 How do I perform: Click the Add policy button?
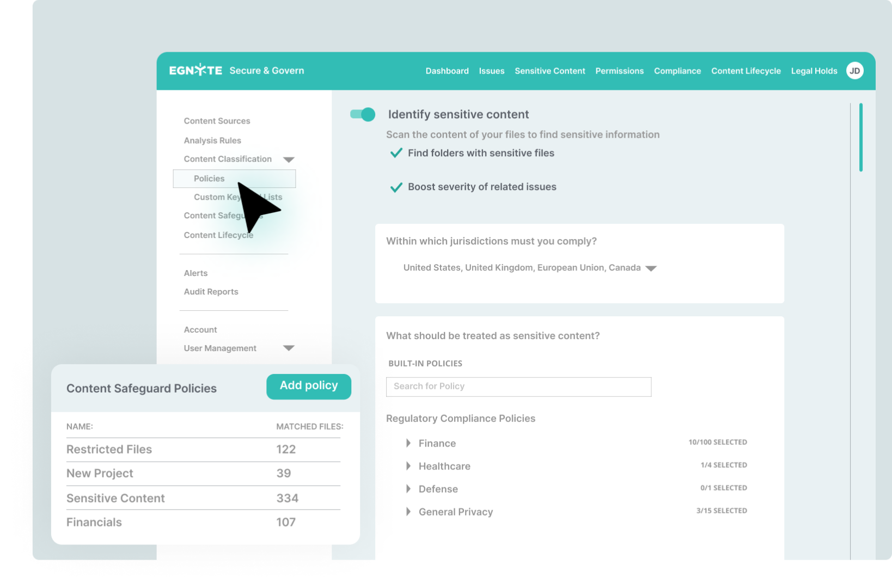coord(308,386)
